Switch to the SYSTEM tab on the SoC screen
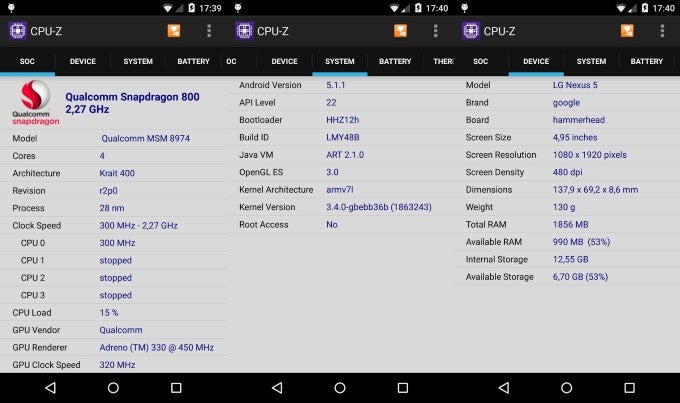The image size is (680, 403). pos(138,62)
